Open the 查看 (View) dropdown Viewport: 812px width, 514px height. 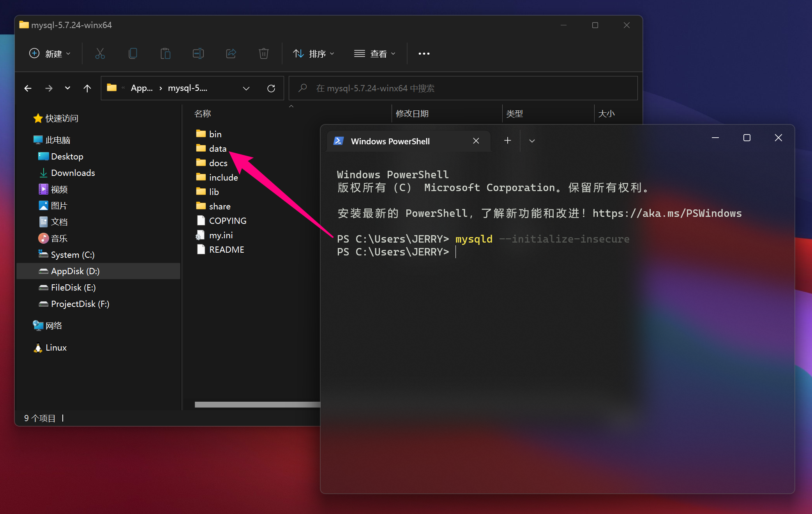point(374,53)
